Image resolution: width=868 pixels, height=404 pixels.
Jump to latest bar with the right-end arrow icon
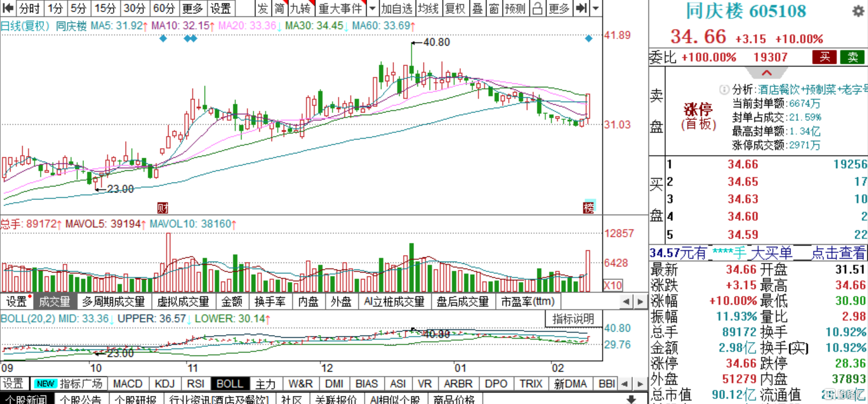(582, 8)
